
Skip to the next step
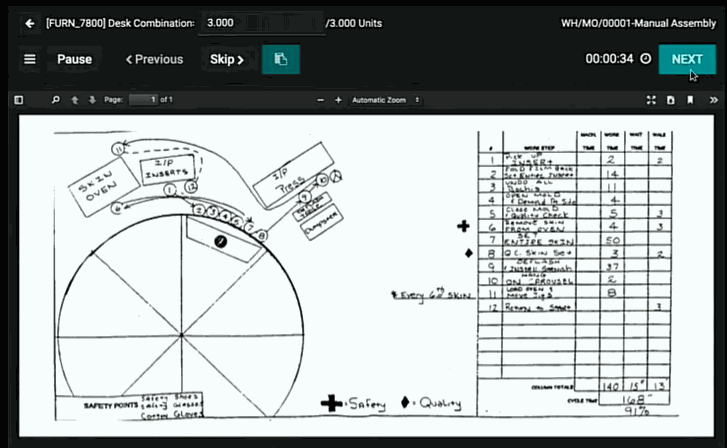[x=227, y=59]
